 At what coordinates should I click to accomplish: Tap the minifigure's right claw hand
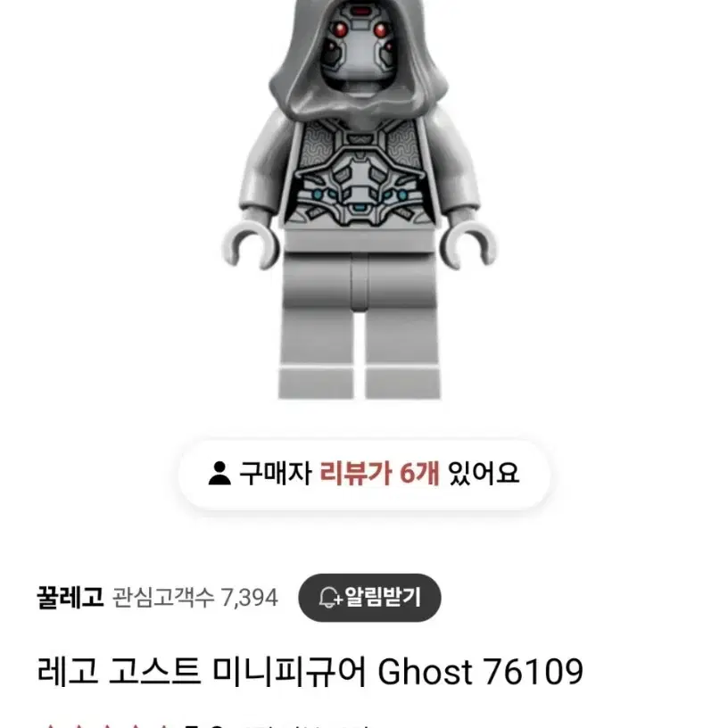pos(468,246)
